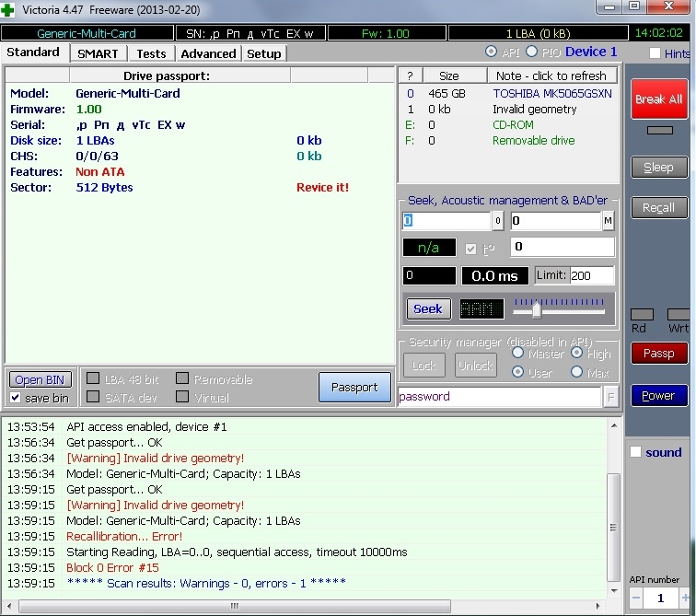696x616 pixels.
Task: Click the second seek LBA input field
Action: tap(555, 221)
